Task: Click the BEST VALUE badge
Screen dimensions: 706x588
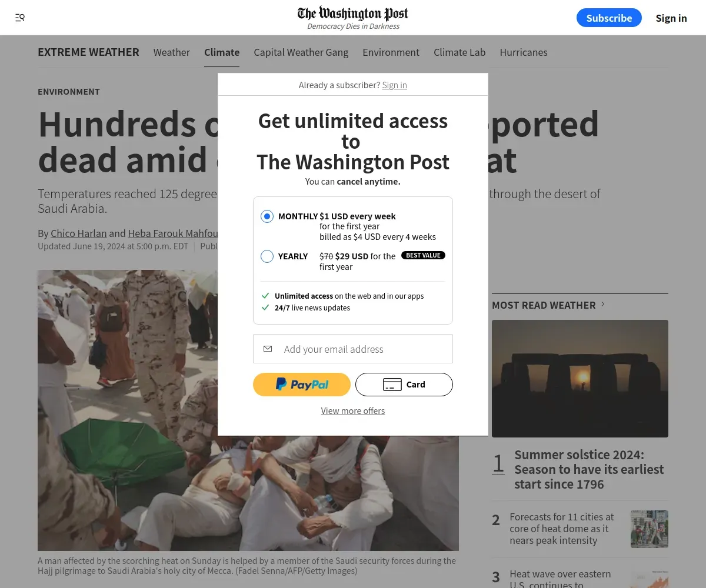Action: (423, 255)
